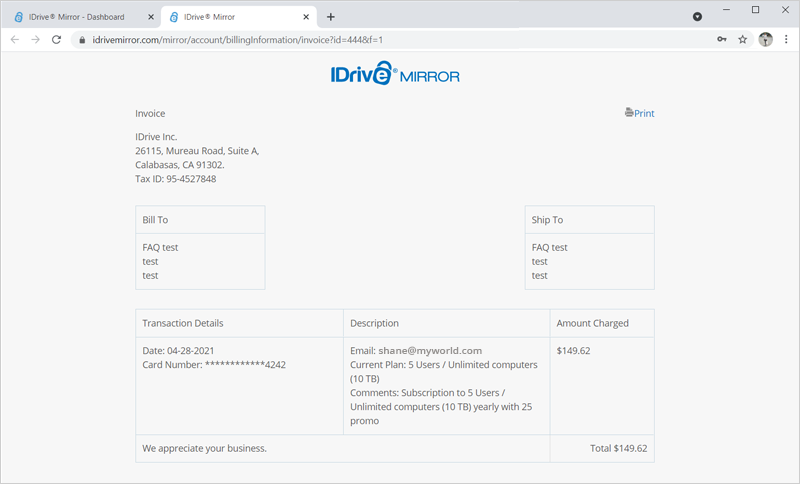Click 'FAQ test' in Bill To box
Screen dimensions: 800x484
tap(160, 247)
